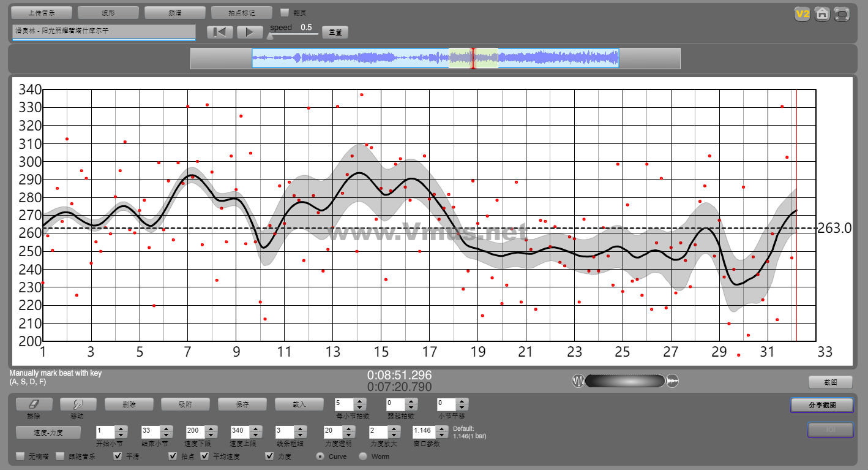Click the V2 version icon
868x470 pixels.
click(802, 13)
